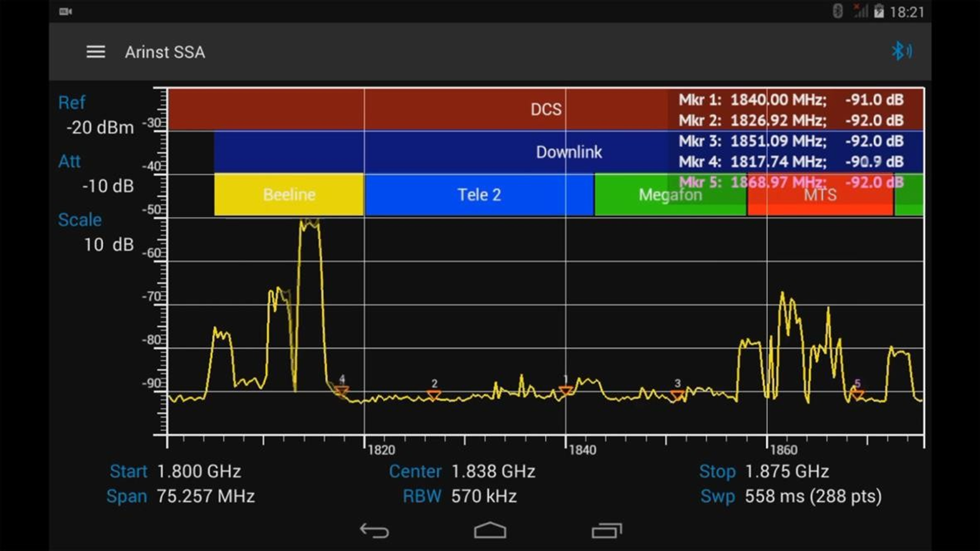Open the Android recent apps button
980x551 pixels.
[607, 531]
